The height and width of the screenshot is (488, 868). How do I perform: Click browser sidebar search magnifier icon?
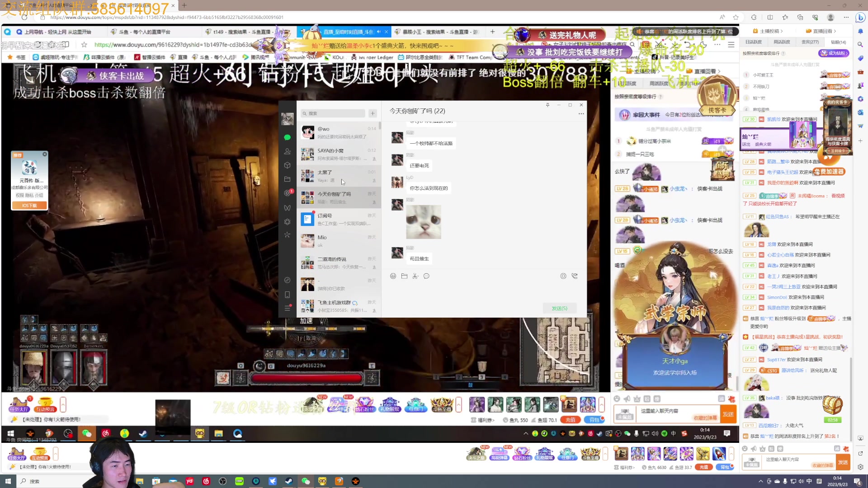click(860, 44)
